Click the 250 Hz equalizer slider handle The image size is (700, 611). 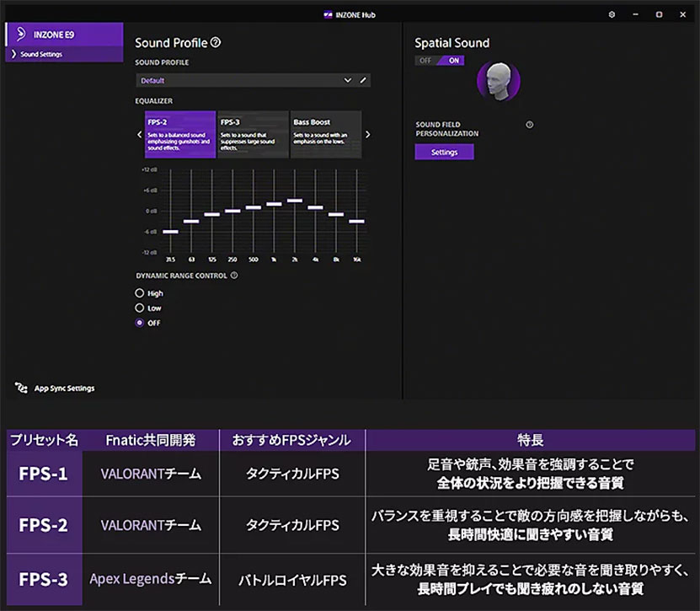(232, 211)
